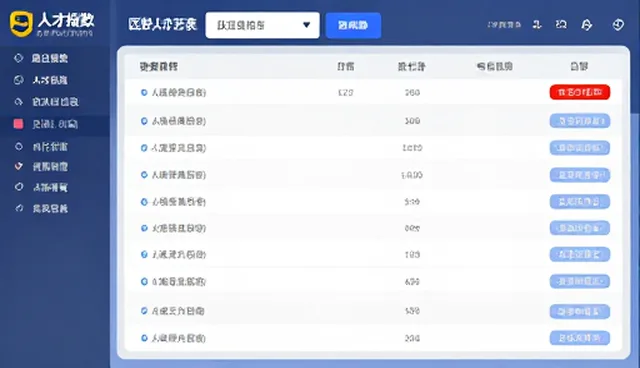Screen dimensions: 640x368
Task: Click the blue circle icon in the second table row
Action: pos(144,121)
